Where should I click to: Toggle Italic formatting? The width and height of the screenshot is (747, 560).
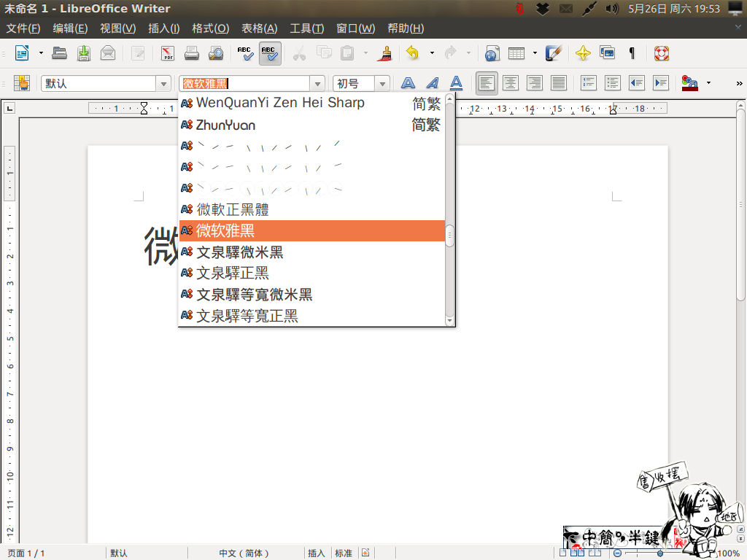(432, 83)
